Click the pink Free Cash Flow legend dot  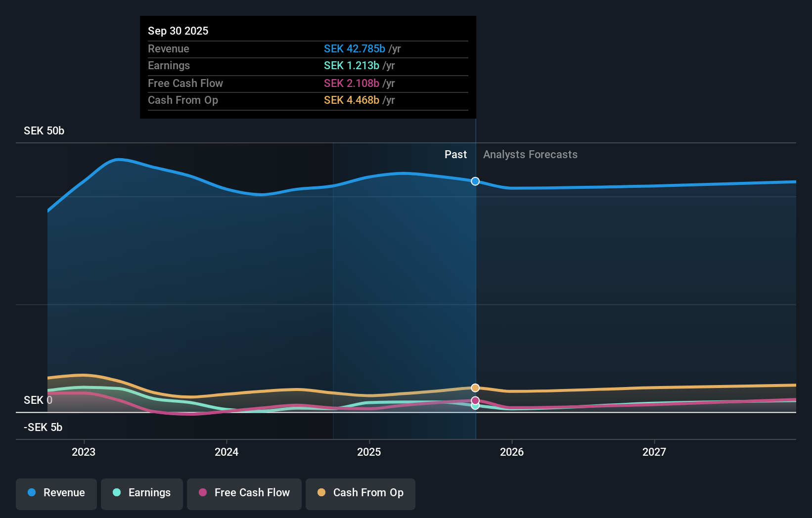click(x=203, y=493)
